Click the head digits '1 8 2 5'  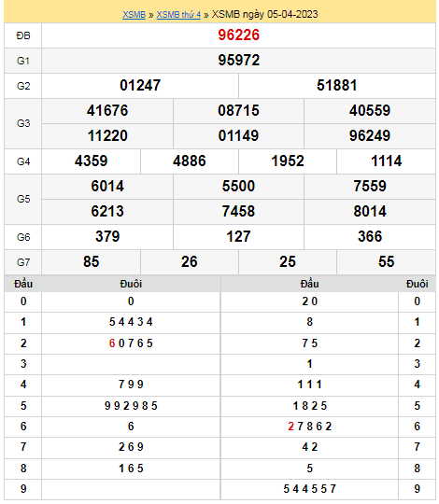pyautogui.click(x=310, y=406)
